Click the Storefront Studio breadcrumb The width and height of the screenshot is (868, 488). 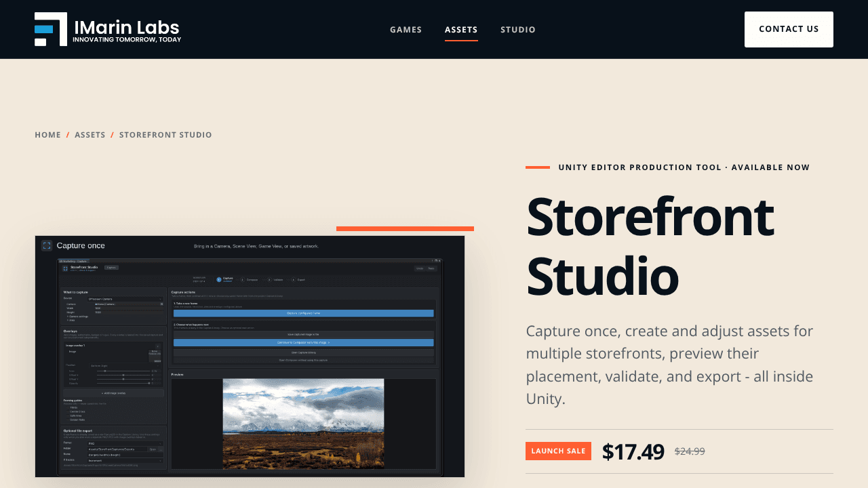(165, 135)
